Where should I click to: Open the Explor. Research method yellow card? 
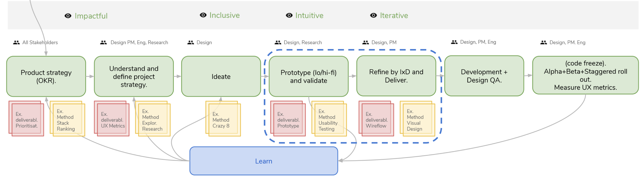coord(153,119)
